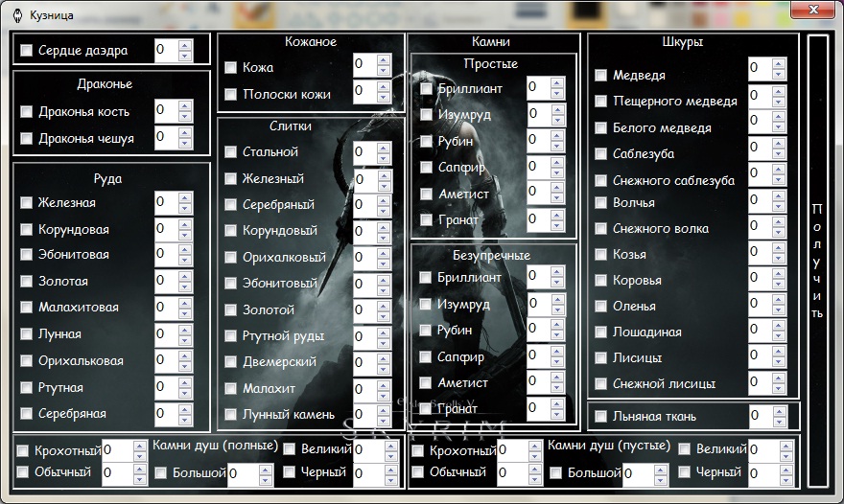Check the Кожа checkbox

(230, 67)
